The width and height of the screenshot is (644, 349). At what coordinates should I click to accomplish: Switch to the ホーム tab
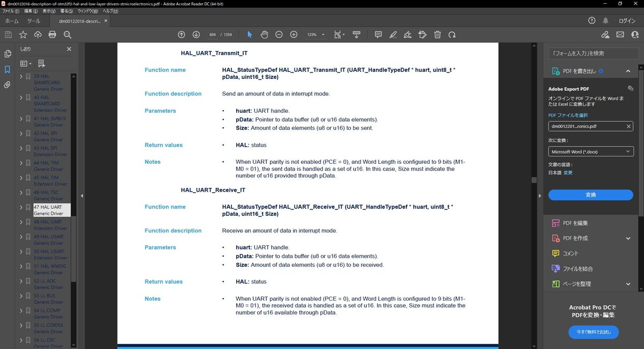click(12, 21)
